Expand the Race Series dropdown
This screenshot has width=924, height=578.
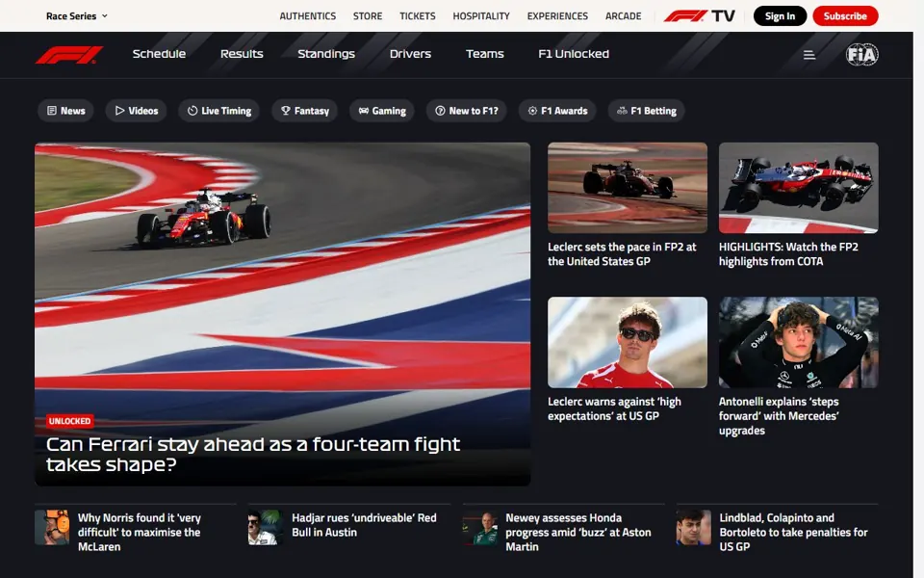(77, 16)
